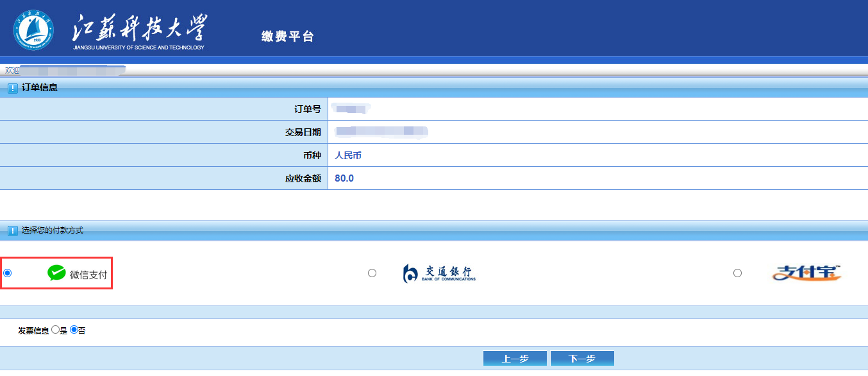Click the 缴费平台 header title
Image resolution: width=868 pixels, height=376 pixels.
[x=288, y=37]
